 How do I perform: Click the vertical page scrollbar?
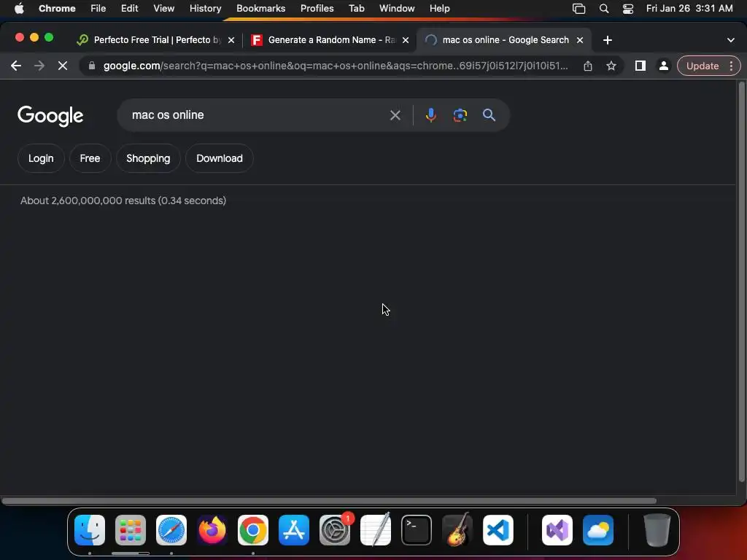coord(741,282)
